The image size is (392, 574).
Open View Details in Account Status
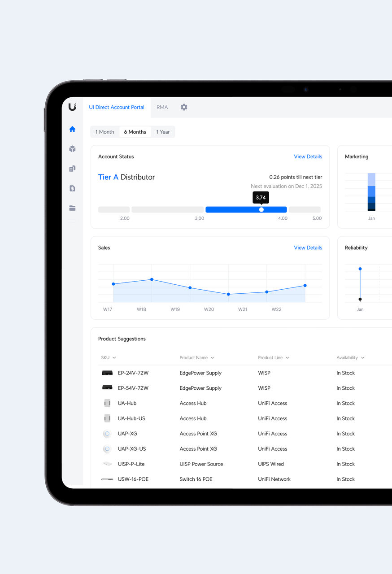click(x=308, y=157)
